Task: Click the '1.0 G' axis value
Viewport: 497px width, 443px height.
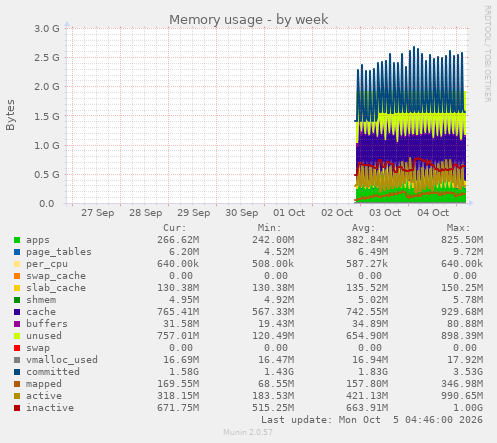Action: [x=47, y=145]
